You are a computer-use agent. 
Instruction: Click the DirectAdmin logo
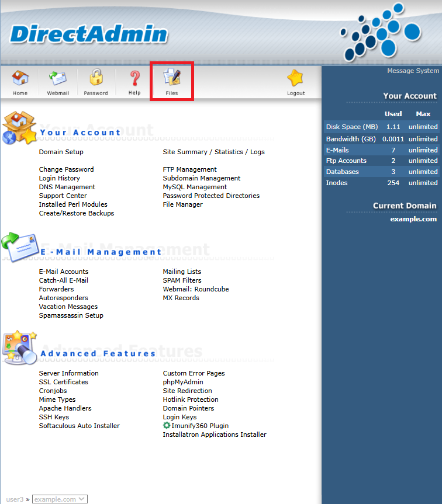(x=89, y=34)
